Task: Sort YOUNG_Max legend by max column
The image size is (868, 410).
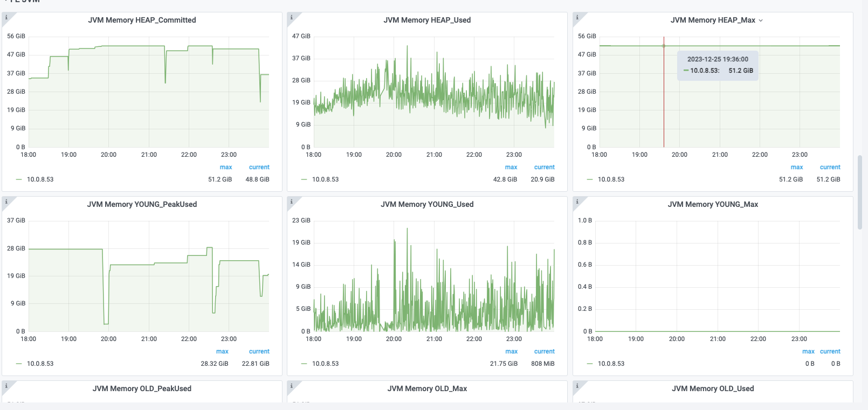Action: 808,351
